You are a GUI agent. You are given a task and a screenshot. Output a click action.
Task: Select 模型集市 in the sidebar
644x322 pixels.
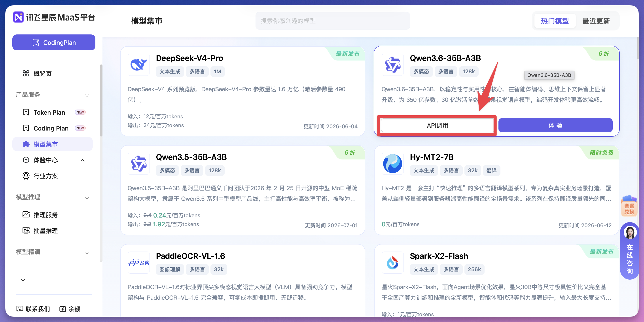pos(52,144)
